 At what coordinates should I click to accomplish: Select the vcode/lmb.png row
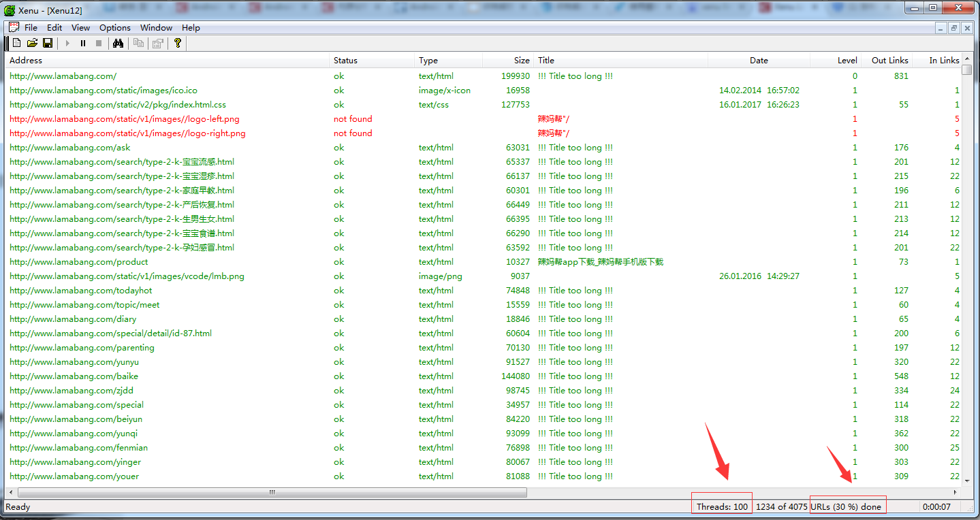[484, 276]
